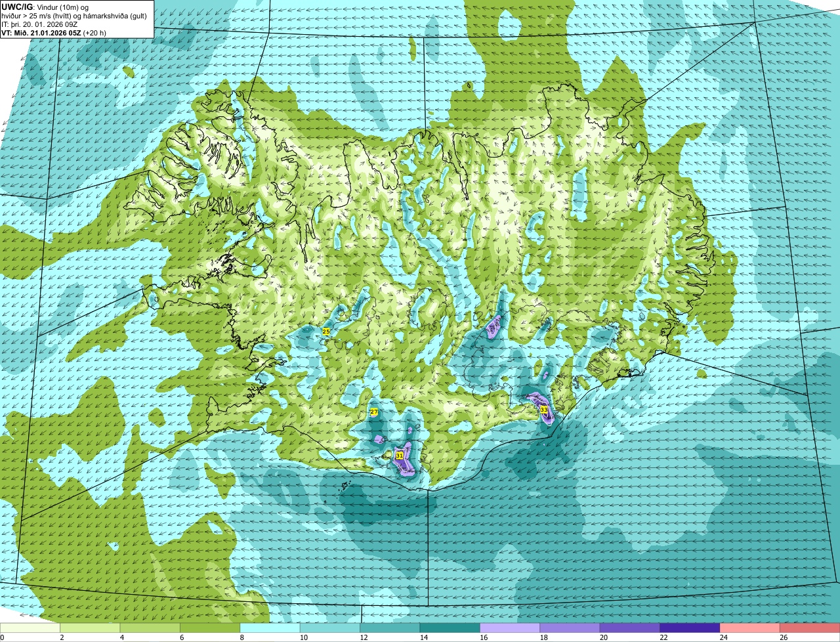Click the yellow gust label 27
Screen dimensions: 840x642
[x=373, y=412]
